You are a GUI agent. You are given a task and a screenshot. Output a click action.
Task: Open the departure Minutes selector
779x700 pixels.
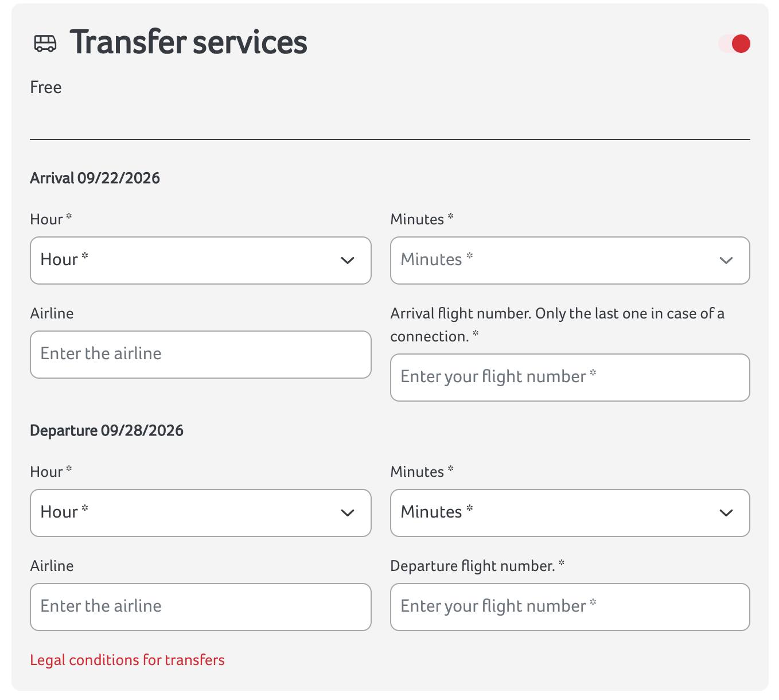click(570, 513)
